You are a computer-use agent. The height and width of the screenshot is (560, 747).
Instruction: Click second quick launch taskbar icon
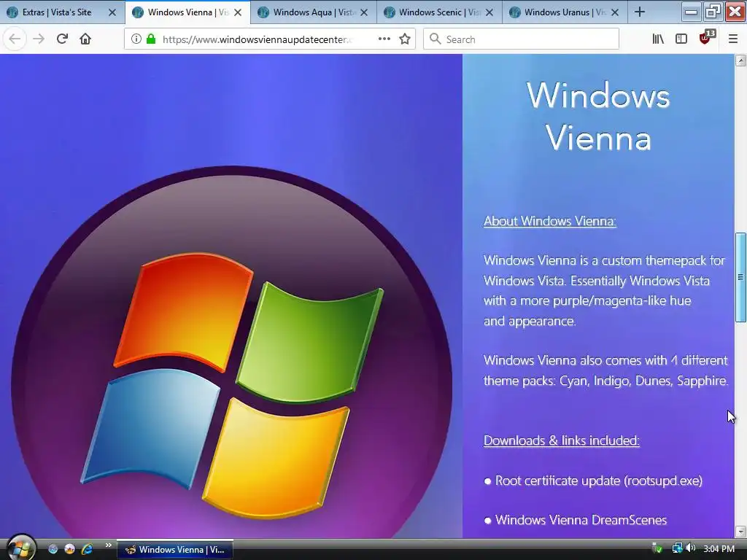[69, 549]
